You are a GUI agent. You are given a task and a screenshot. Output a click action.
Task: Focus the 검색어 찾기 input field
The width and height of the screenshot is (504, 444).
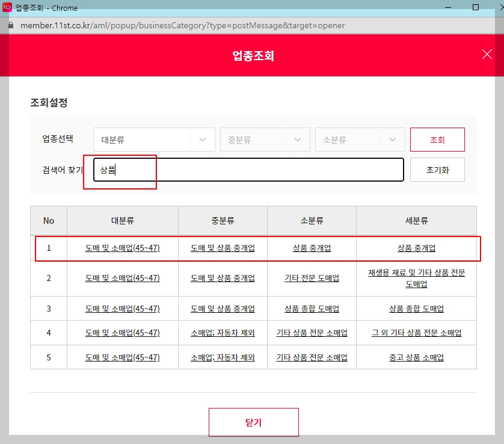coord(248,170)
